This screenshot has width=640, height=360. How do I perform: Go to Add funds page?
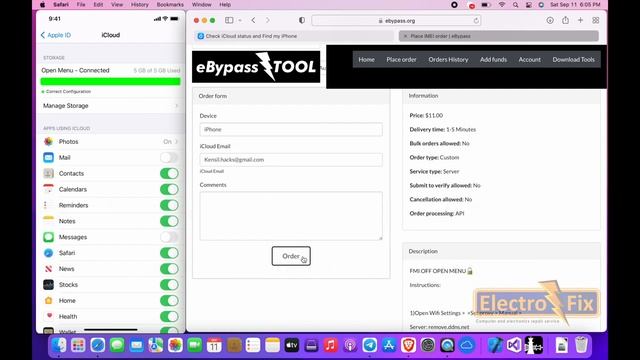[x=493, y=60]
